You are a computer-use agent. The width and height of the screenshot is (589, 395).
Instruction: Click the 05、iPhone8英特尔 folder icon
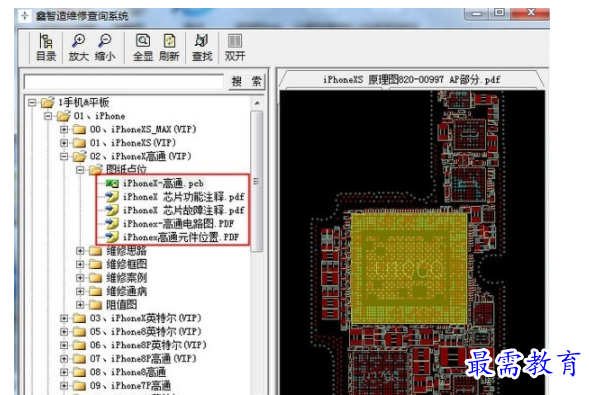(79, 332)
